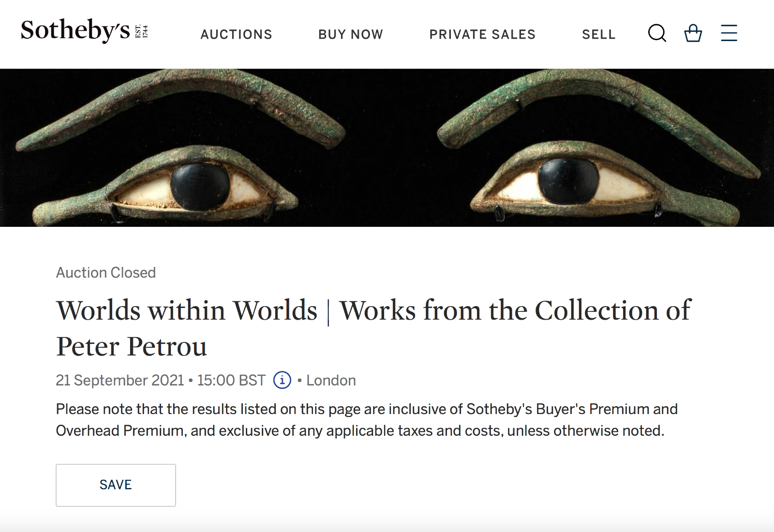Click the Auction Closed label
Screen dimensions: 774x532
pyautogui.click(x=105, y=273)
